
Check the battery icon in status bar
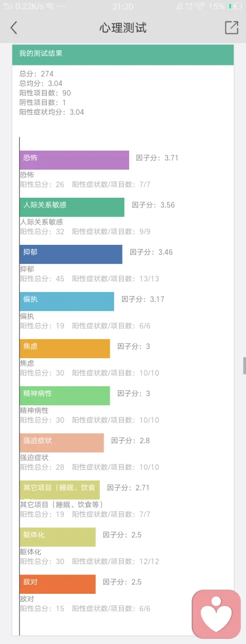235,7
